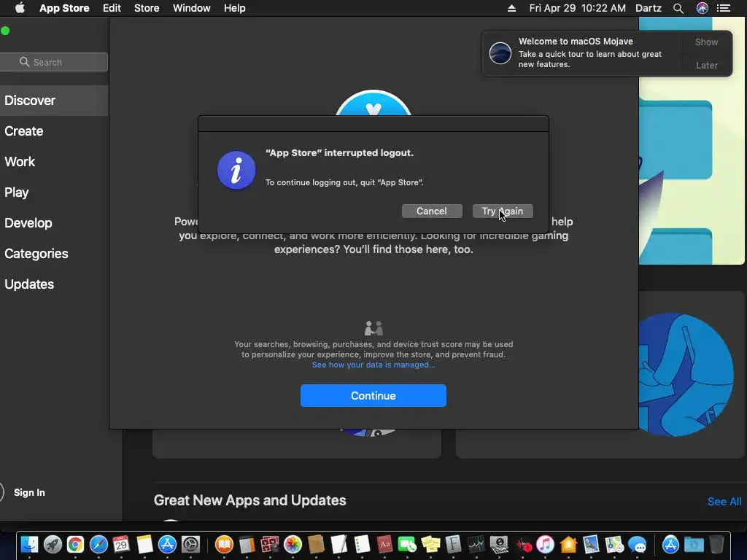Open Calendar icon showing 29

click(x=122, y=544)
